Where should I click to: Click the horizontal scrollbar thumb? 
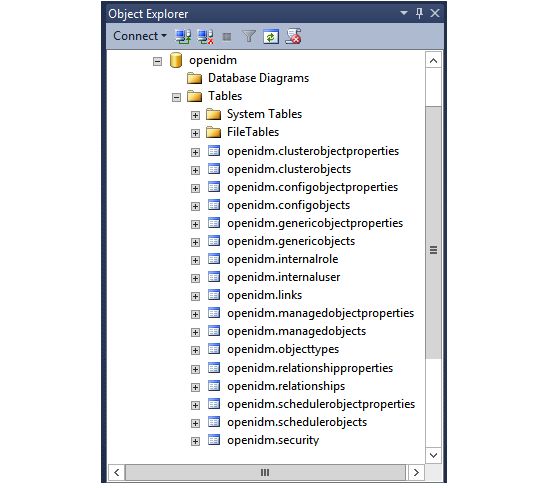[265, 472]
